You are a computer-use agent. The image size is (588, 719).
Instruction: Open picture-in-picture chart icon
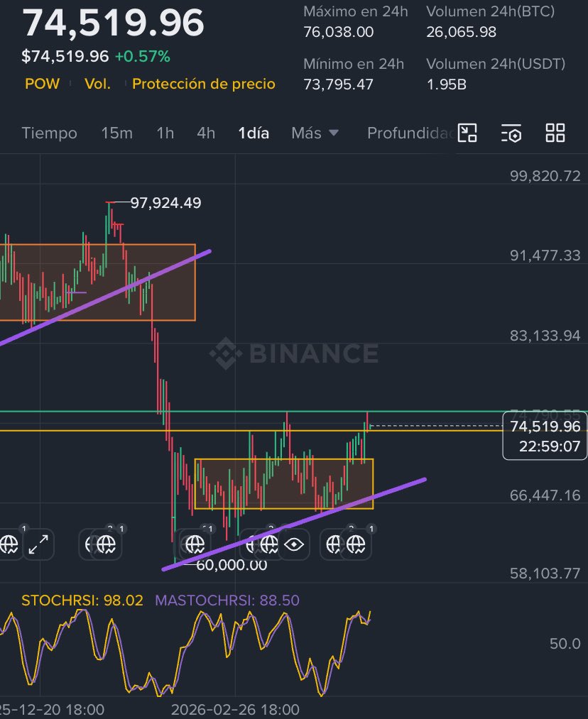pos(467,133)
